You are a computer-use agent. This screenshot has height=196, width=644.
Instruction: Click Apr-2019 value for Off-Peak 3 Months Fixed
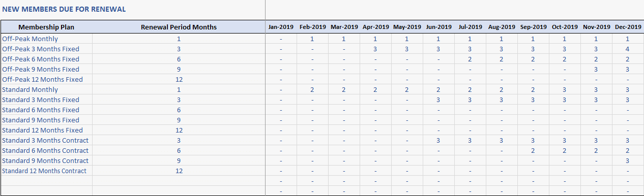coord(375,49)
